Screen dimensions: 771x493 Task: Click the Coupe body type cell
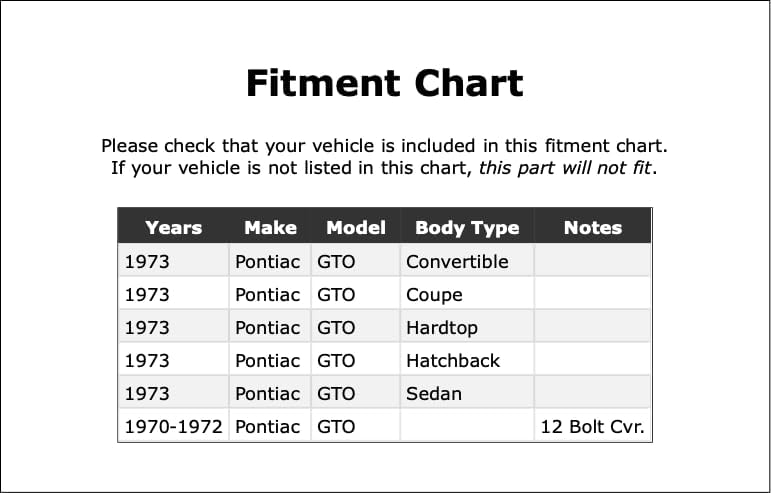pyautogui.click(x=467, y=294)
